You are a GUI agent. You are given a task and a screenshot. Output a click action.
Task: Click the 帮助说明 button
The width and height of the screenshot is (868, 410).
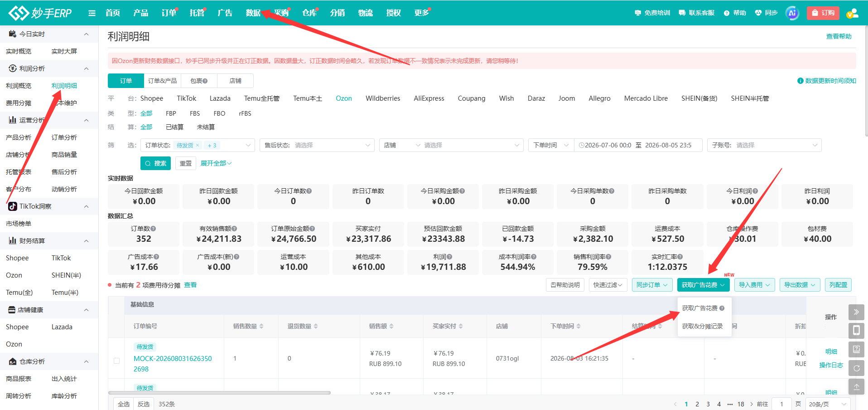pos(565,285)
